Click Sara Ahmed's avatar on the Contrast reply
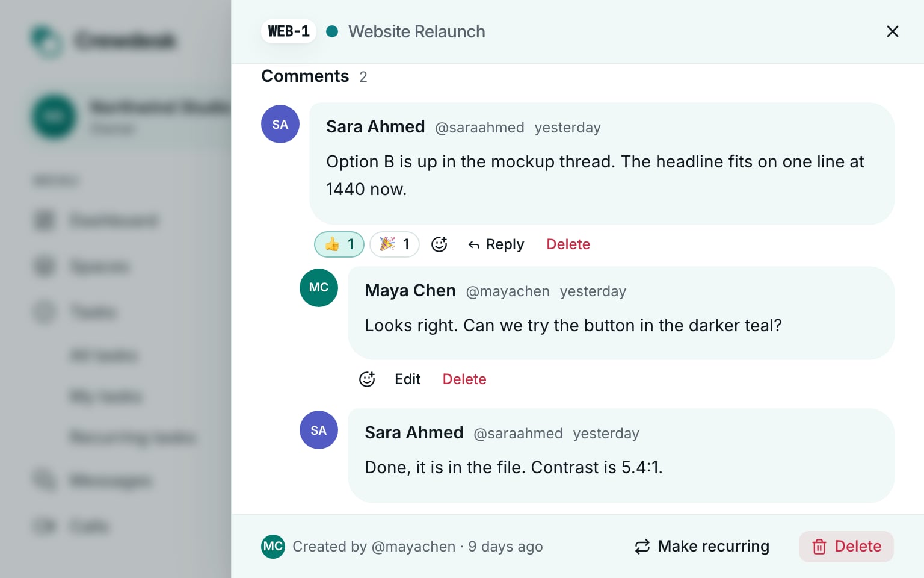This screenshot has width=924, height=578. (x=319, y=430)
